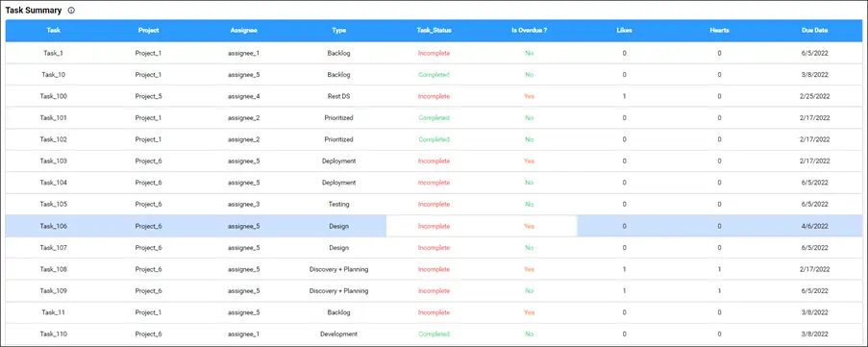
Task: Sort by the Due Date column header
Action: coord(815,31)
